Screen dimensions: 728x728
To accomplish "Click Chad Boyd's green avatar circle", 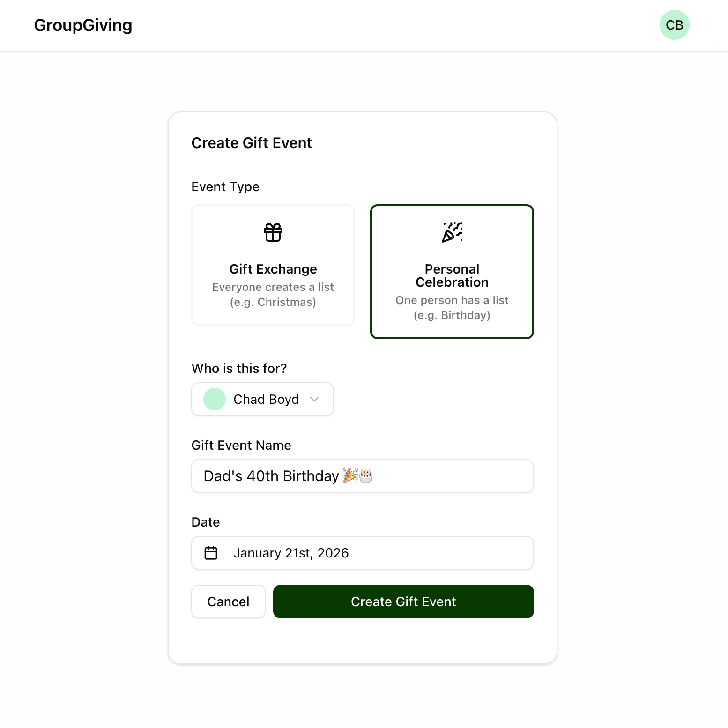I will (x=214, y=399).
